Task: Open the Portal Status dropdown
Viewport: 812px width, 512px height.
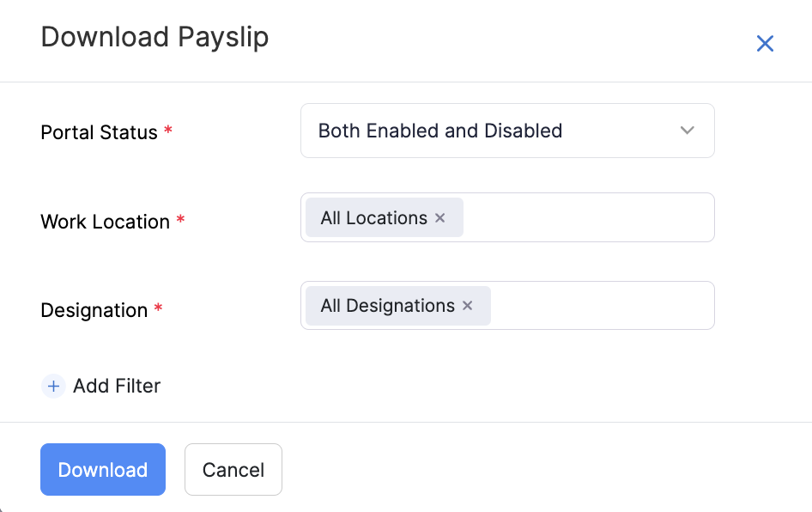Action: (x=507, y=131)
